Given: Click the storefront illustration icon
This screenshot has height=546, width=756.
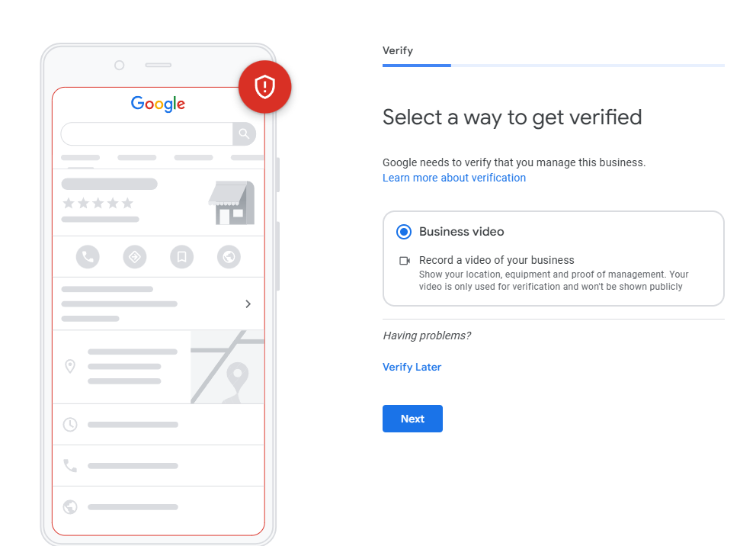Looking at the screenshot, I should [232, 203].
